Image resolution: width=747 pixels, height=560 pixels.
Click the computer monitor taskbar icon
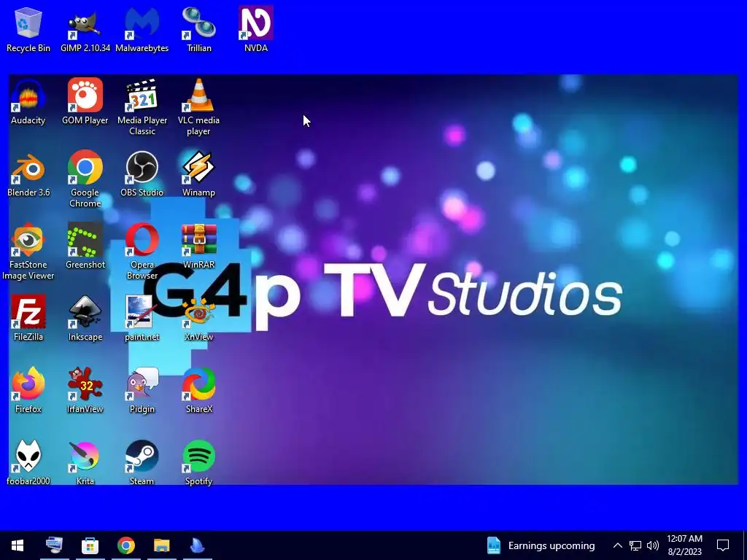54,545
